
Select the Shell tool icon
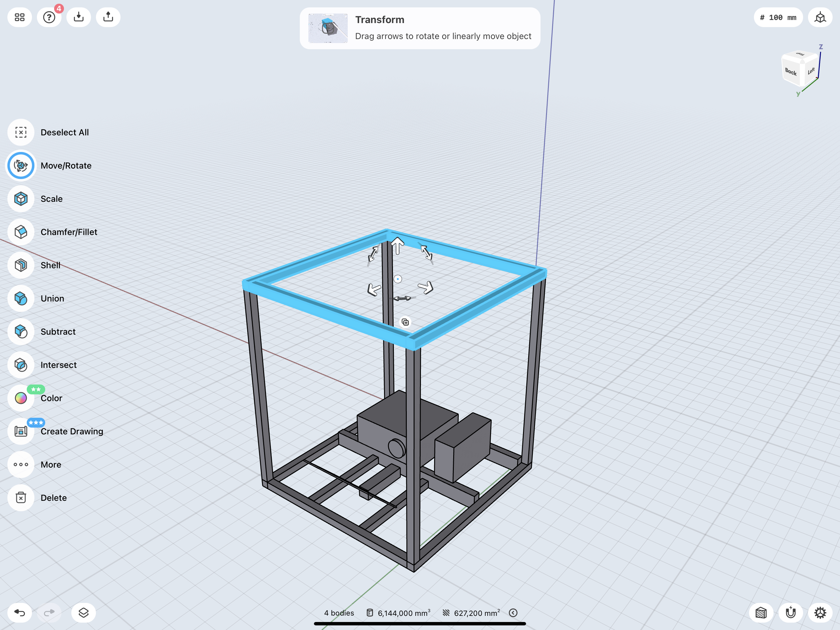click(x=21, y=265)
